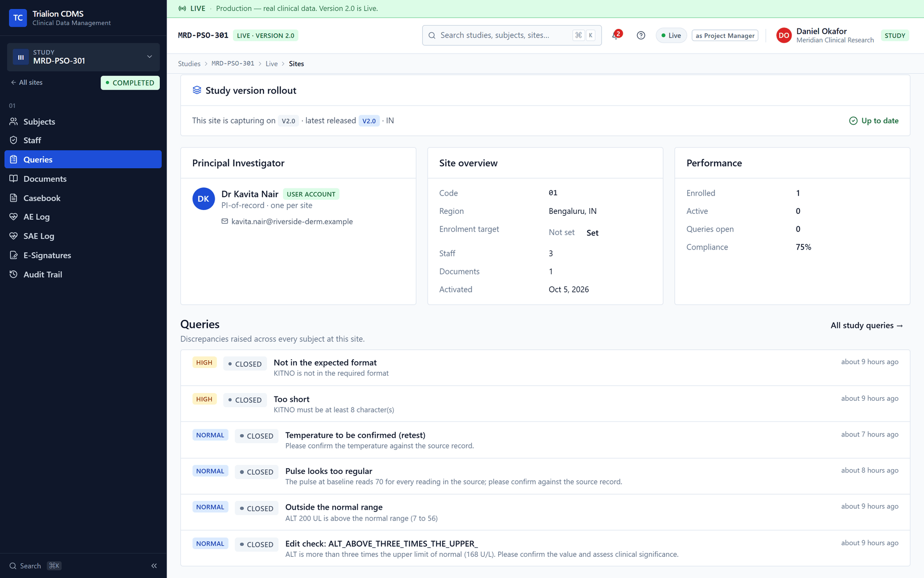Click the MRD-PSO-301 breadcrumb
924x578 pixels.
pyautogui.click(x=233, y=64)
